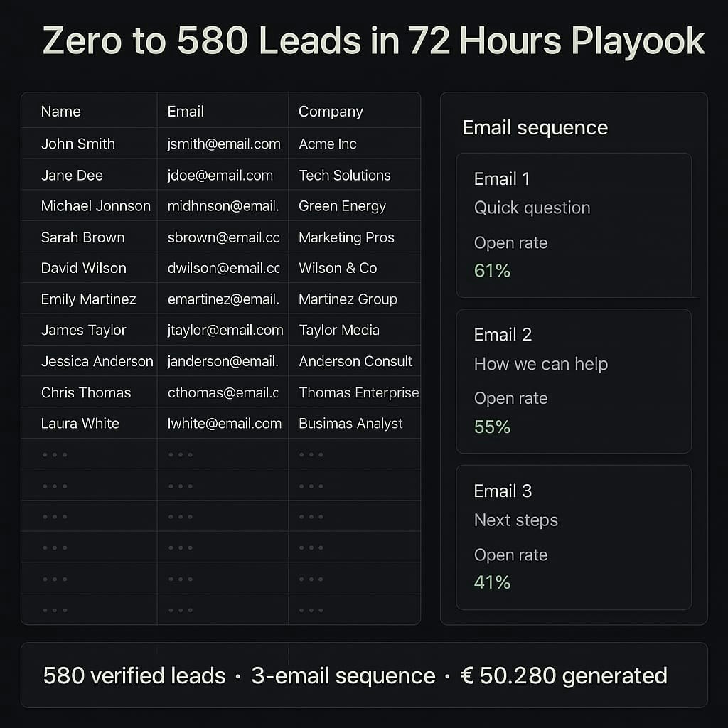Select the John Smith row name
Viewport: 728px width, 728px height.
(78, 144)
